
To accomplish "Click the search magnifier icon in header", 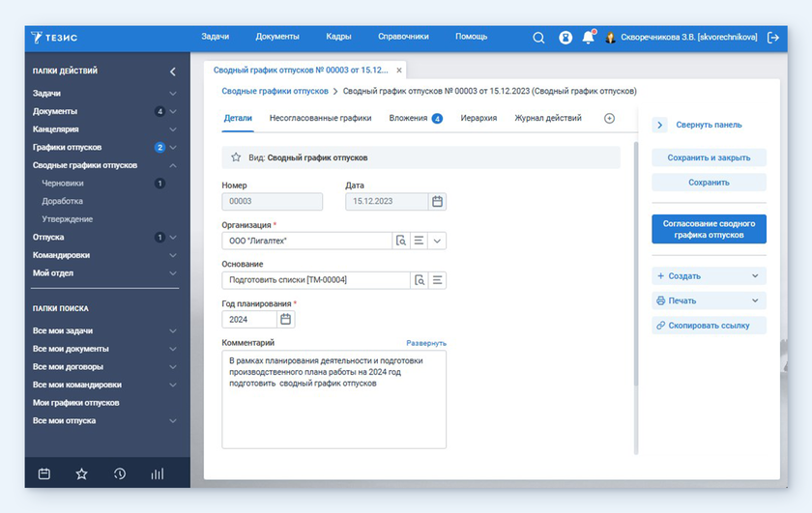I will (x=538, y=38).
